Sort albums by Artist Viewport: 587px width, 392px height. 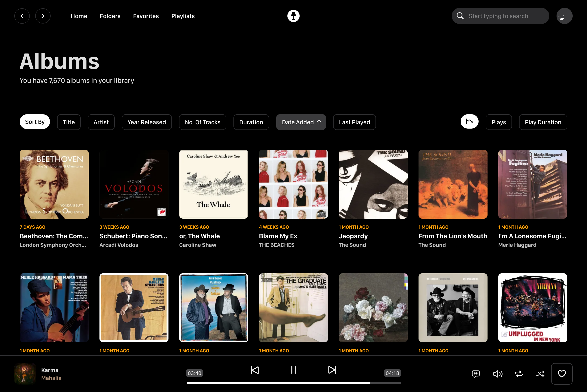pos(101,122)
